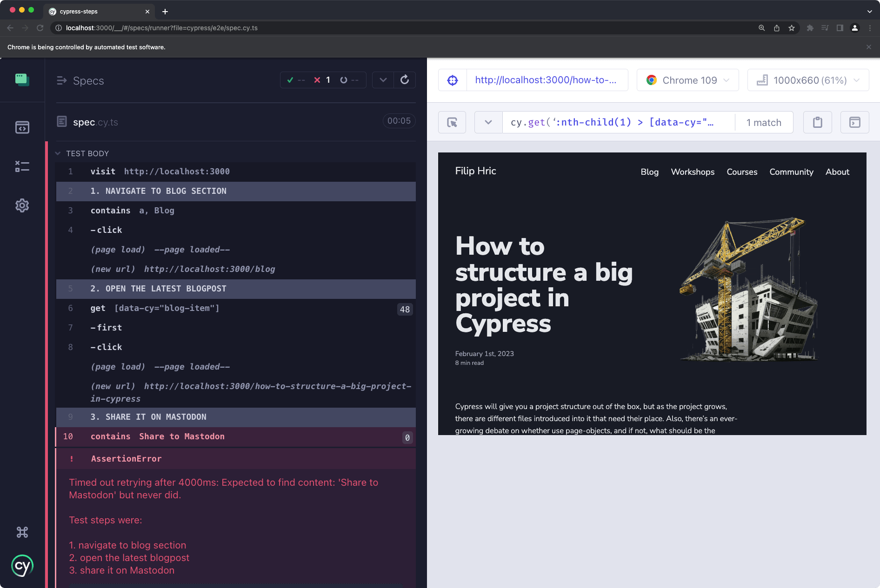Collapse the TEST BODY section
This screenshot has width=880, height=588.
tap(58, 153)
